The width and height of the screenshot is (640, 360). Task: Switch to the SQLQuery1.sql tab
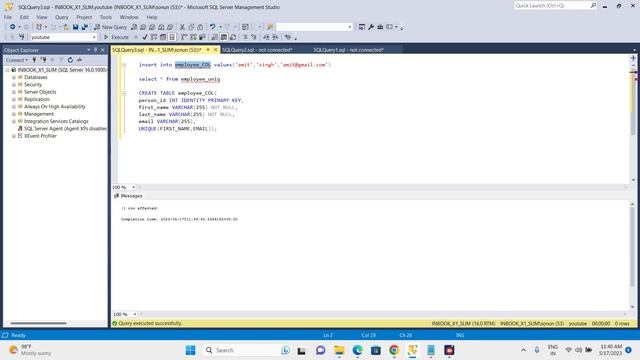348,50
